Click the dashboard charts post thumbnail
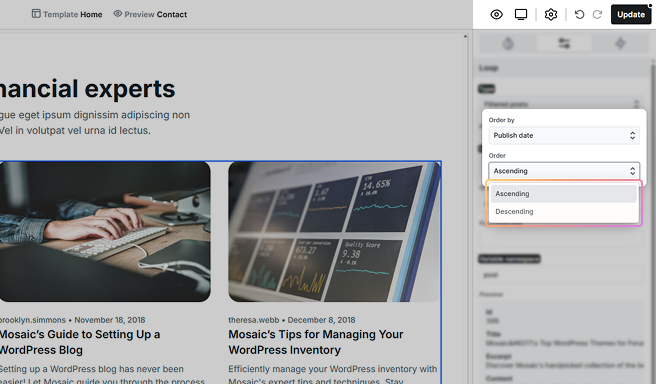The height and width of the screenshot is (384, 656). click(334, 232)
